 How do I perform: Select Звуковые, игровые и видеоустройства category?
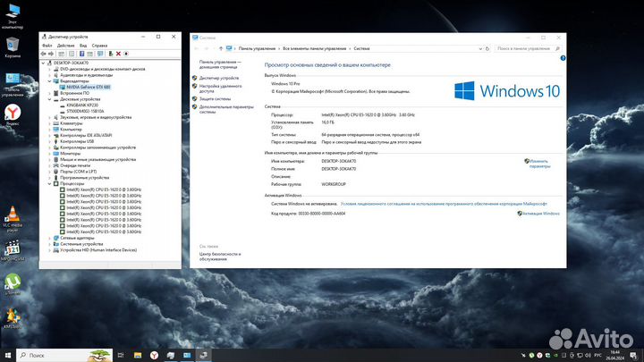[96, 117]
